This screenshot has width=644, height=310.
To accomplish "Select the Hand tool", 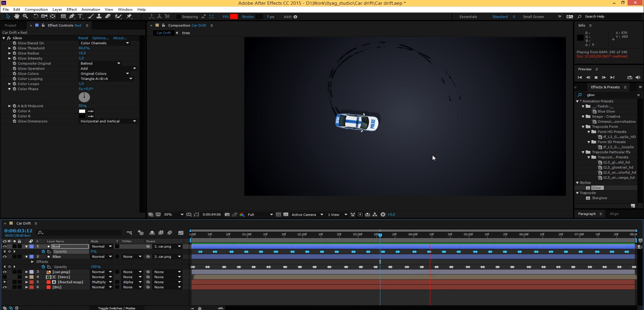I will point(16,16).
